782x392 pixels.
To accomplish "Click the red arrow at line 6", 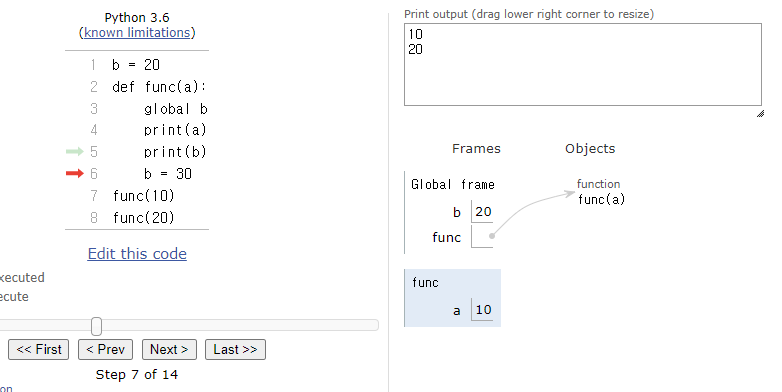I will pyautogui.click(x=75, y=174).
